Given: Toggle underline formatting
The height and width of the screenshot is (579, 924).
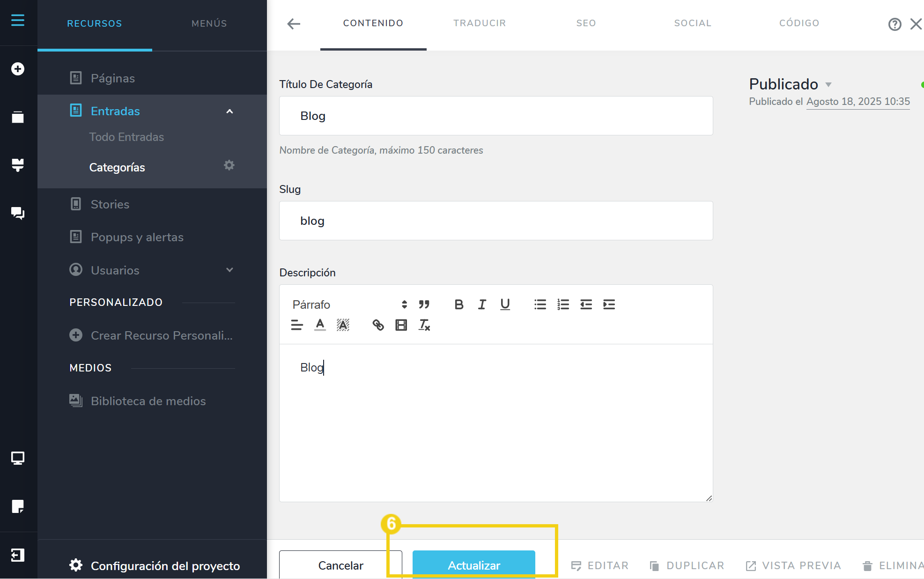Looking at the screenshot, I should [505, 304].
